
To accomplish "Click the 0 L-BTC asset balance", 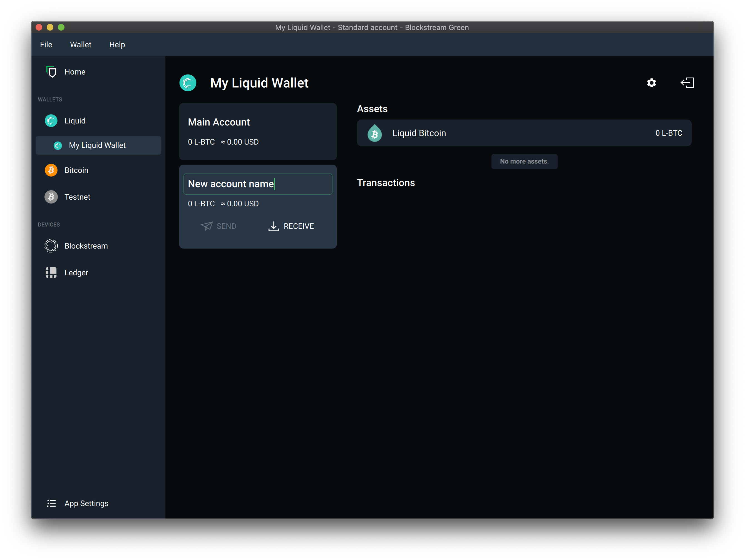I will point(669,133).
